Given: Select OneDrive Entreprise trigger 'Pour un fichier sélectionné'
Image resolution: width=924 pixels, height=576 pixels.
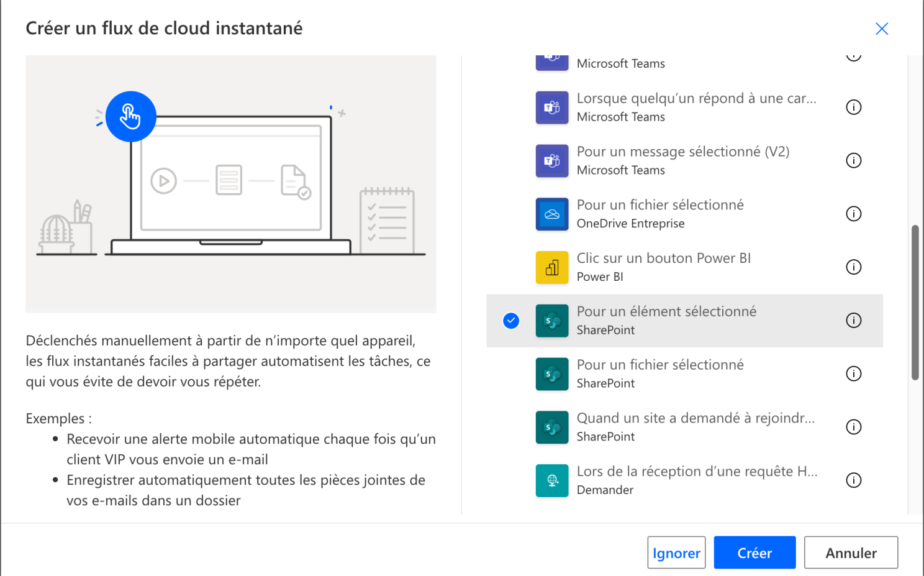Looking at the screenshot, I should click(x=684, y=214).
